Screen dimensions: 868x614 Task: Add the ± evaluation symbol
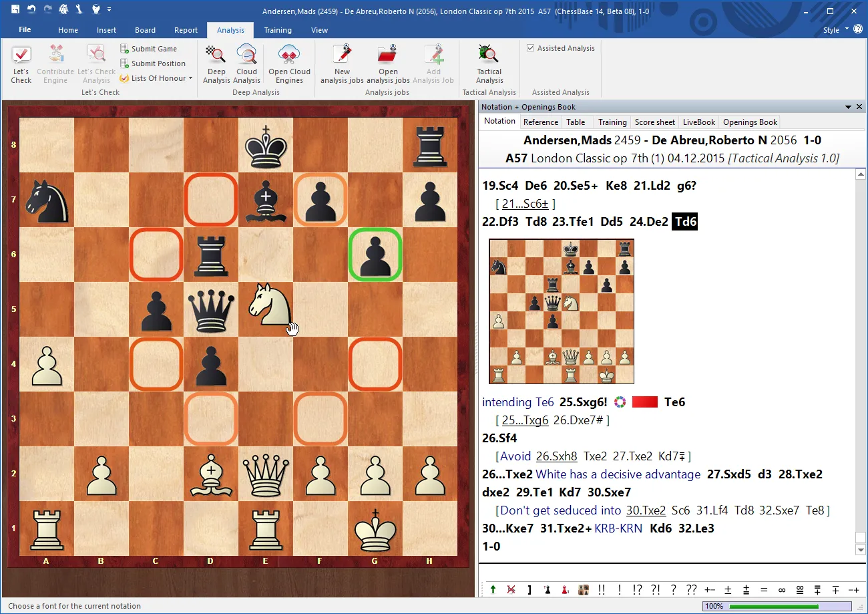728,589
